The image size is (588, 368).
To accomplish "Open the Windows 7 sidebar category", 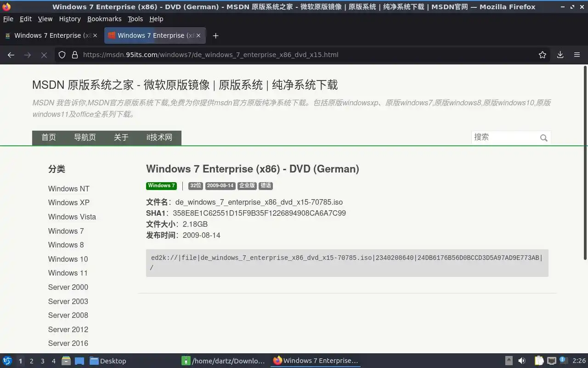I will pos(66,231).
